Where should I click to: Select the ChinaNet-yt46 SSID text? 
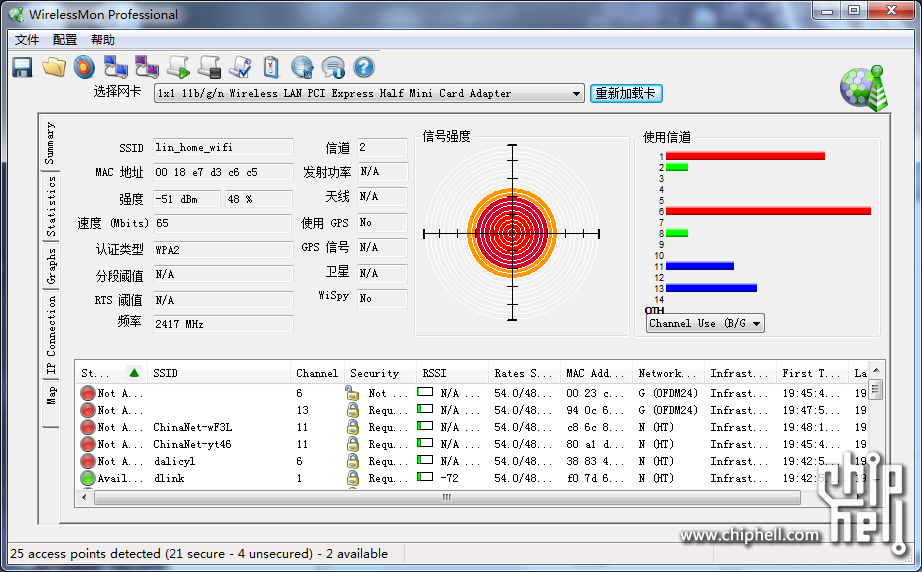[x=192, y=444]
